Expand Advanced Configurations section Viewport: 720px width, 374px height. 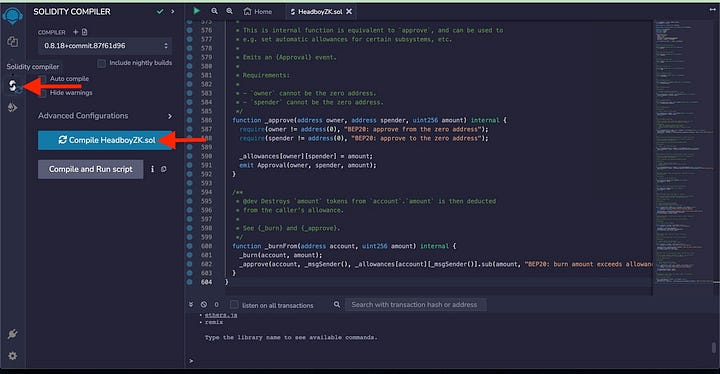point(105,116)
